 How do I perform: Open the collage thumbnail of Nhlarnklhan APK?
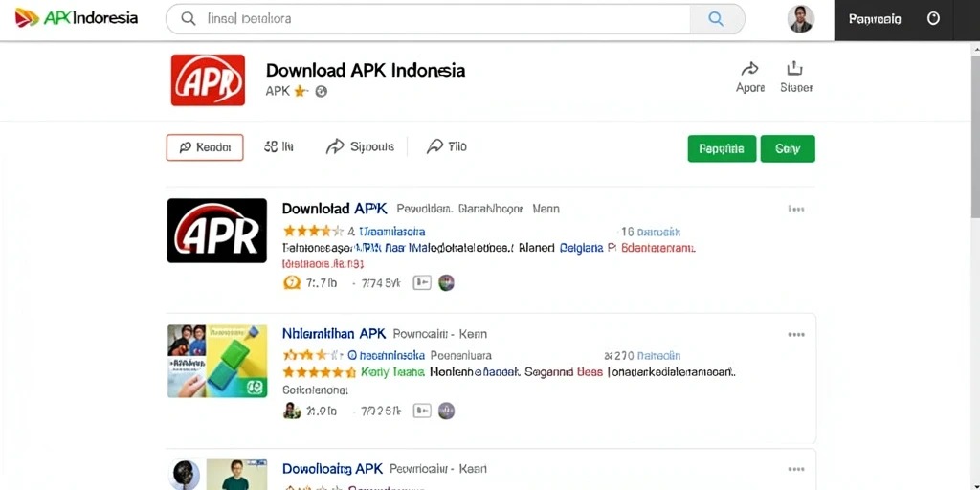pos(217,361)
